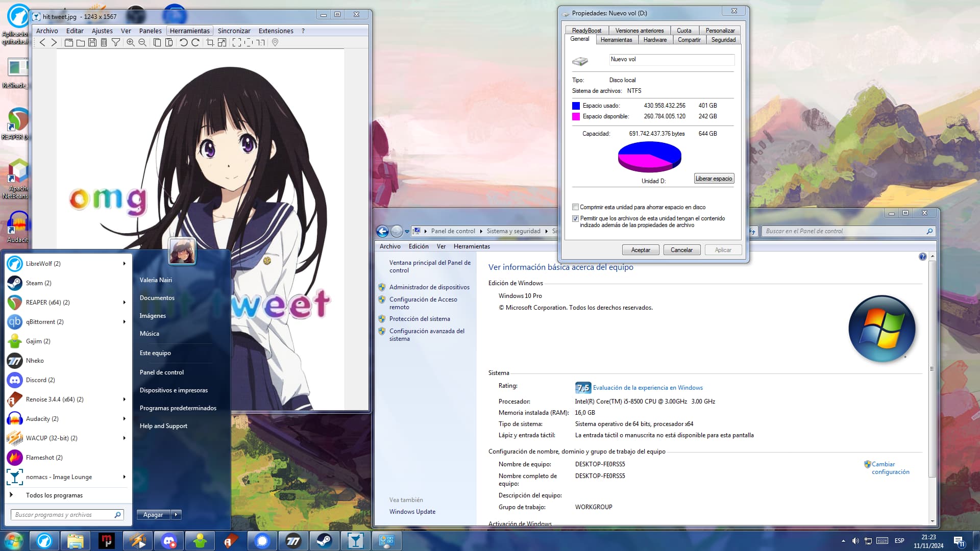Open Administrador de dispositivos link
This screenshot has width=980, height=551.
pos(429,287)
